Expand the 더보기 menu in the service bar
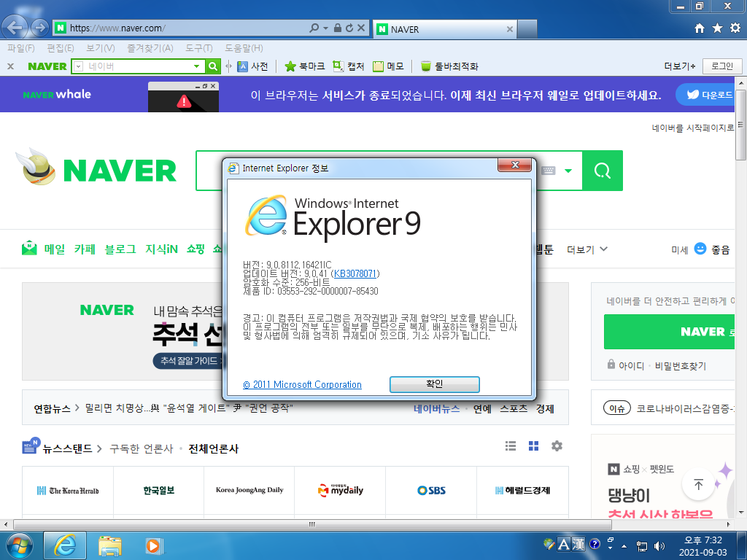This screenshot has height=560, width=747. (587, 249)
